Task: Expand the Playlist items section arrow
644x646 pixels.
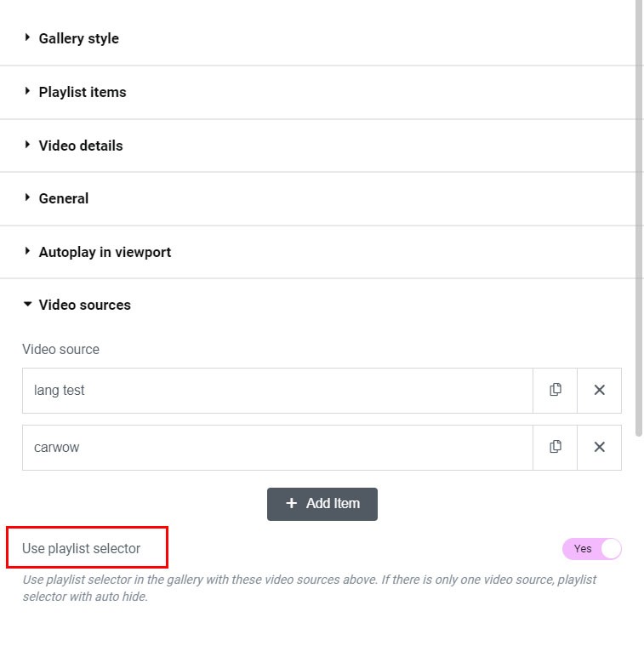Action: point(28,91)
